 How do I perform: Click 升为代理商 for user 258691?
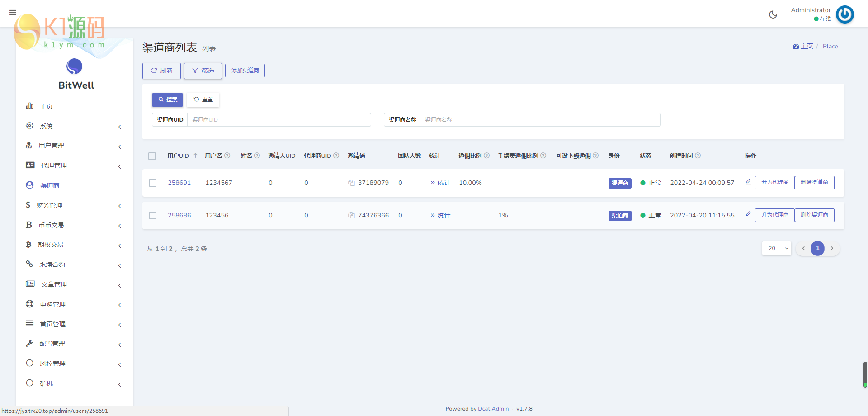774,182
